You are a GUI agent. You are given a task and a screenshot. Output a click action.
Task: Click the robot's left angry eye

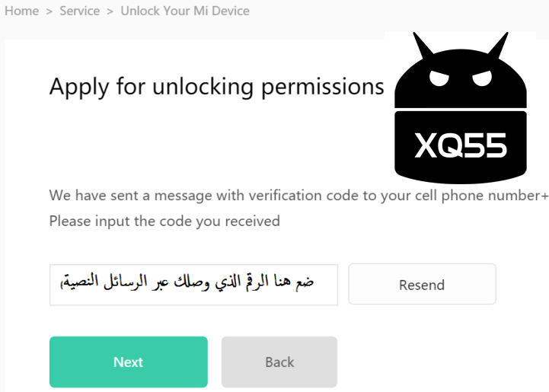point(439,79)
